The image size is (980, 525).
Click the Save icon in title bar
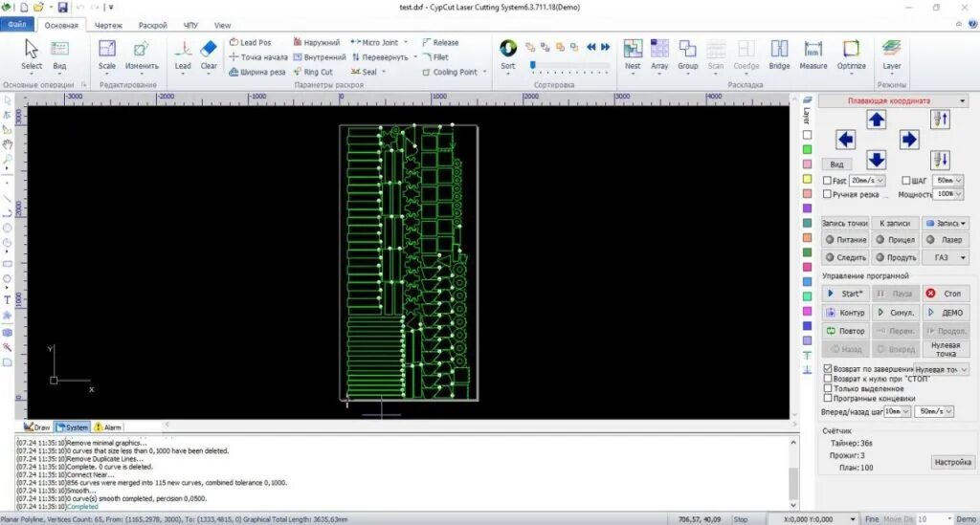(62, 8)
